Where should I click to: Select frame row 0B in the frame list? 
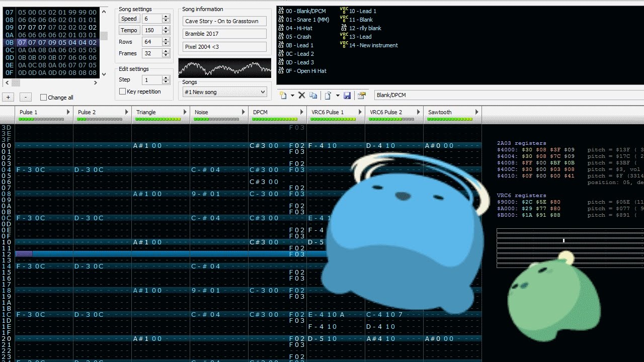pyautogui.click(x=51, y=43)
